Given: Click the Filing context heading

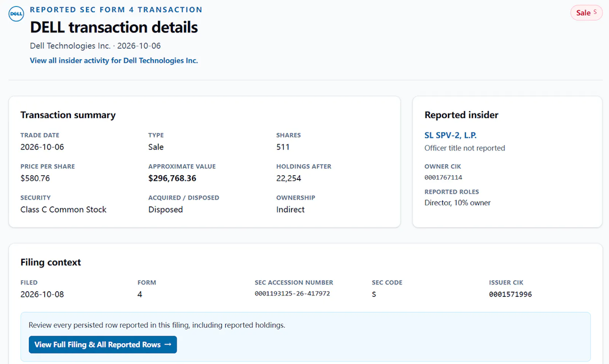Looking at the screenshot, I should [x=51, y=262].
